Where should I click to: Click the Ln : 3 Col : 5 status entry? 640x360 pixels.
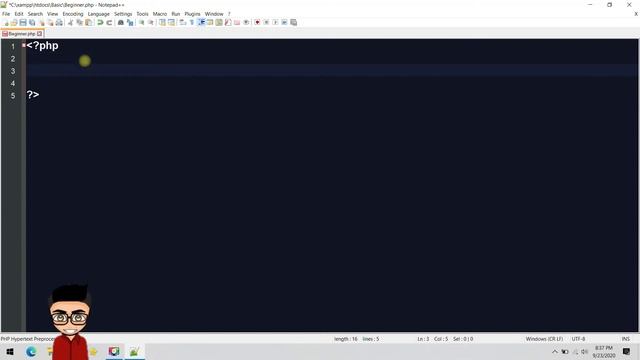[433, 339]
